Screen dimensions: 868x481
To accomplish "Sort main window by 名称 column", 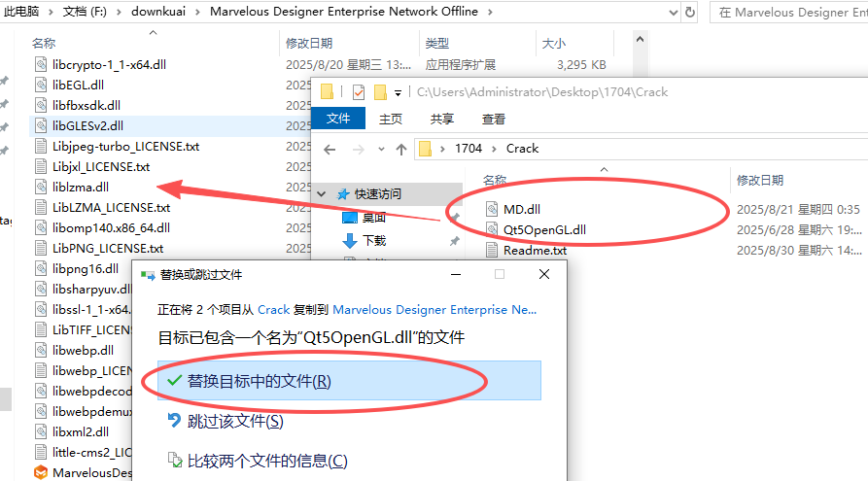I will 44,43.
